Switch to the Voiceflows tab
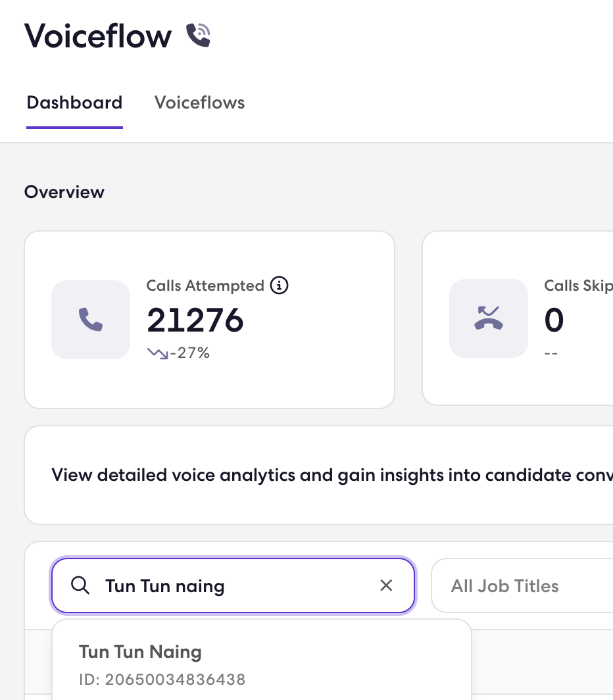Viewport: 613px width, 700px height. click(x=199, y=103)
